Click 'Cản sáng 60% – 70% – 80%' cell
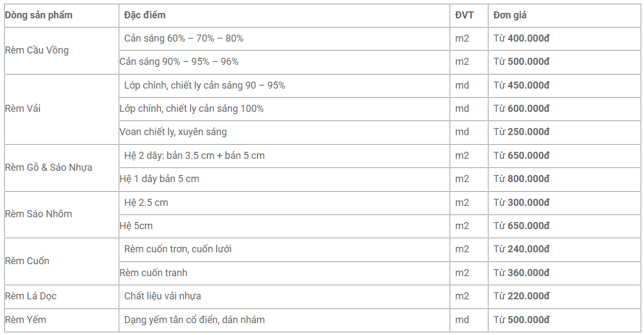 (x=184, y=38)
